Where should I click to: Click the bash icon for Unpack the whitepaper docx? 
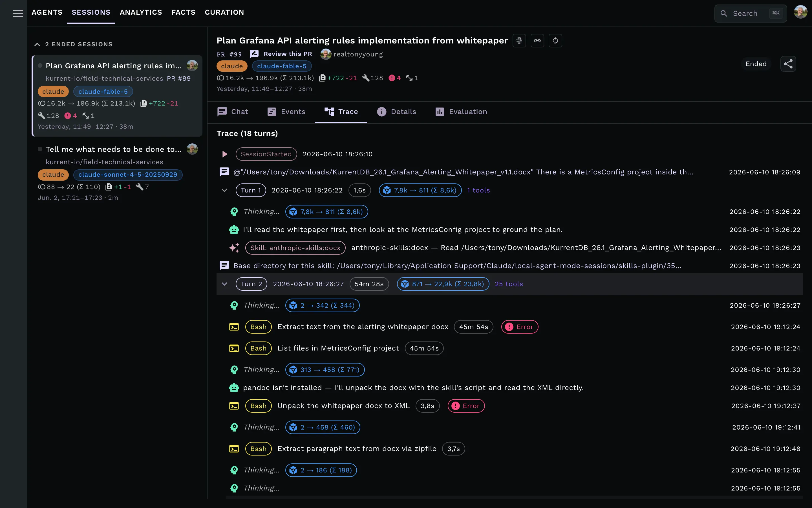click(234, 406)
